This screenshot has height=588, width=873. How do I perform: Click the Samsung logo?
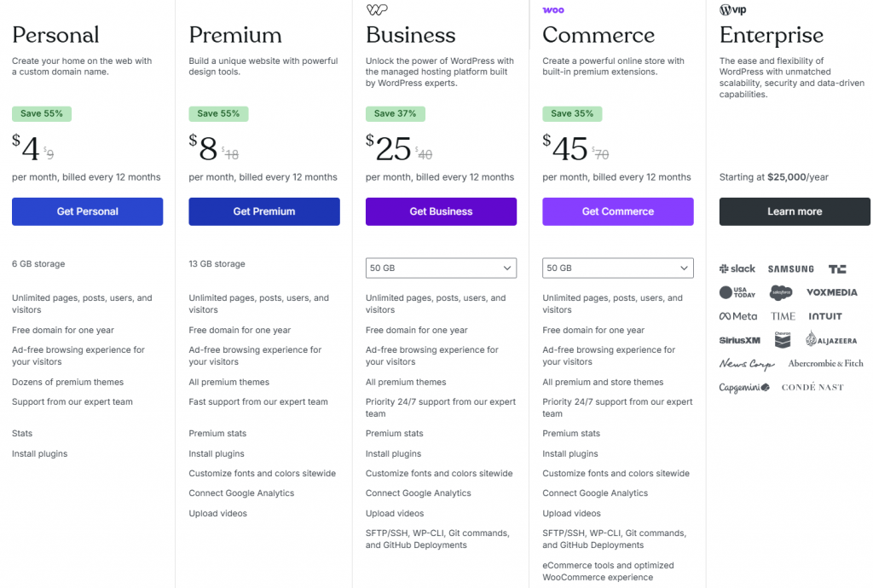790,269
